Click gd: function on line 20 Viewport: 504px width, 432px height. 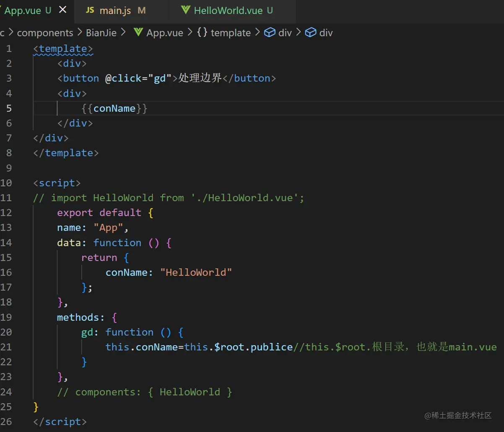pos(117,332)
